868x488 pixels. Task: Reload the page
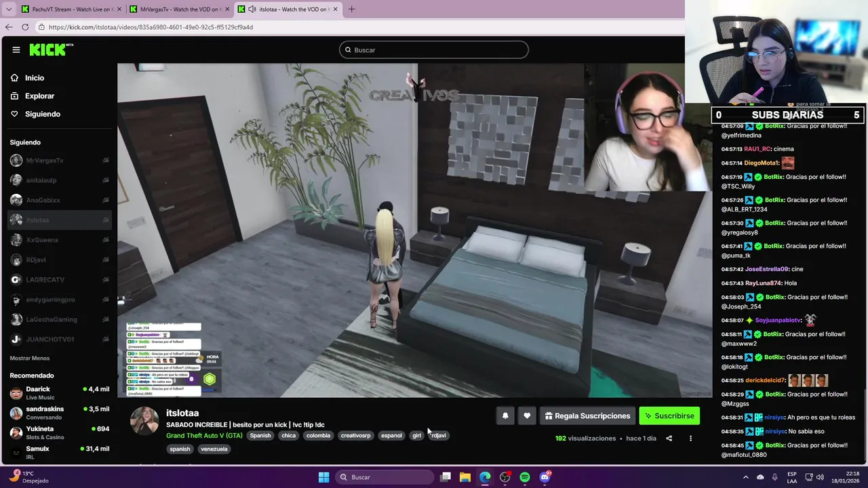[x=25, y=27]
